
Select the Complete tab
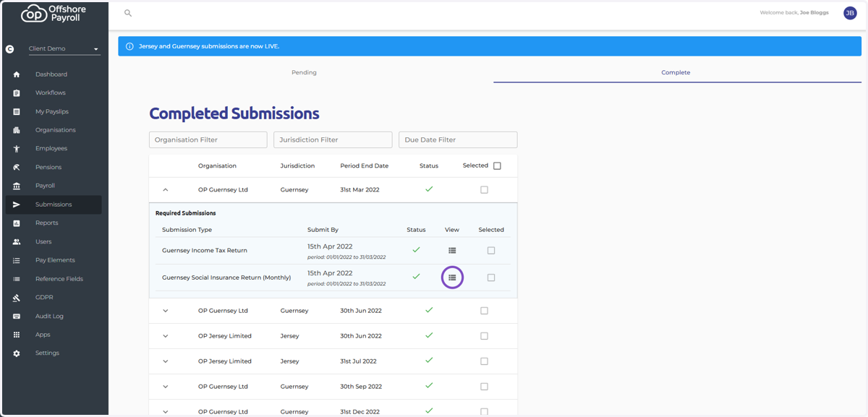(x=676, y=72)
